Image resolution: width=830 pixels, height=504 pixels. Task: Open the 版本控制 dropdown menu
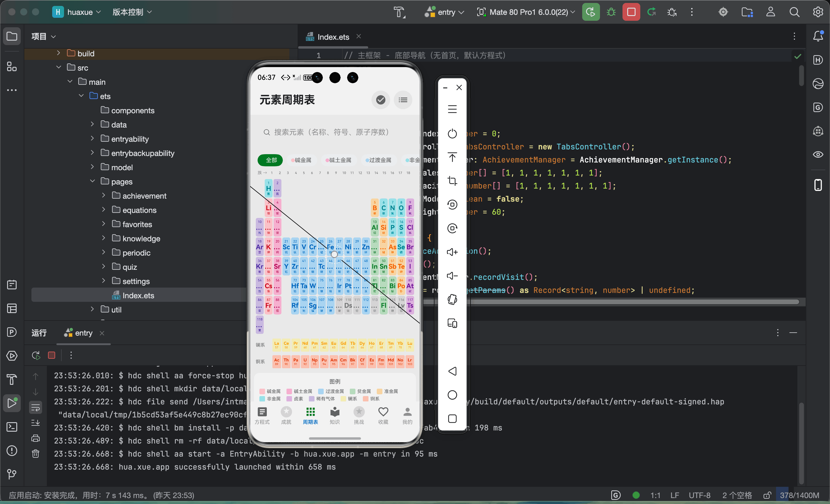[132, 12]
